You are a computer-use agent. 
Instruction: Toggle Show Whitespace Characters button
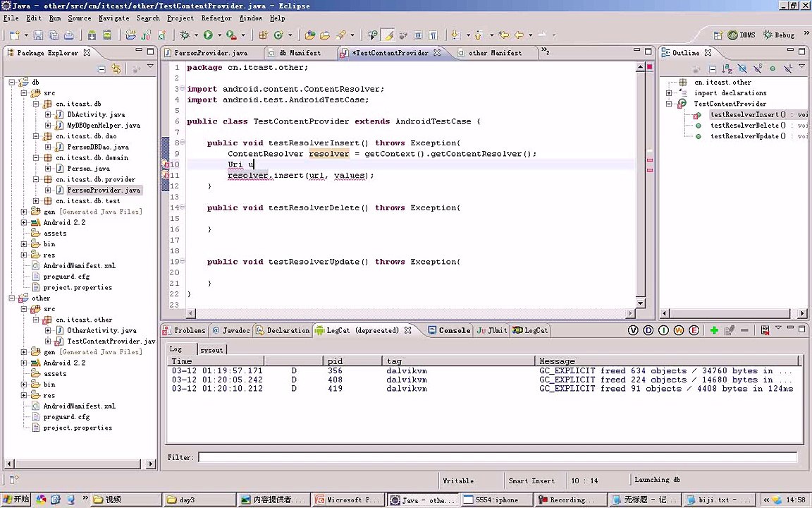433,35
